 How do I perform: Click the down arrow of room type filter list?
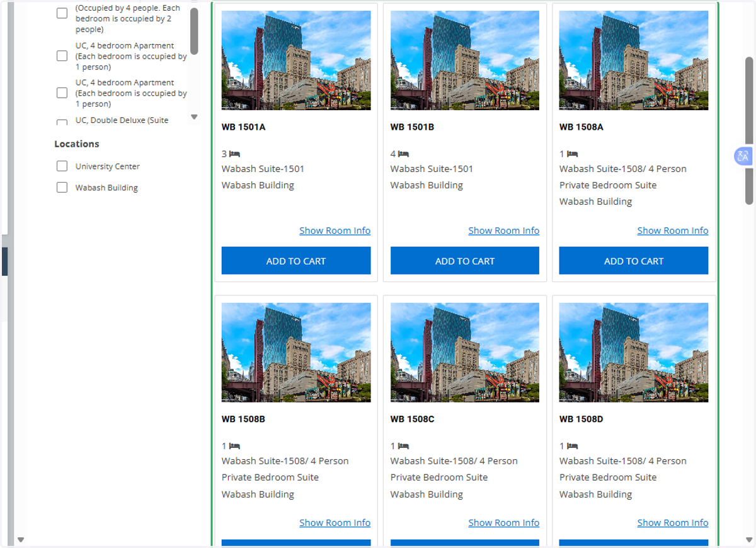click(x=194, y=117)
